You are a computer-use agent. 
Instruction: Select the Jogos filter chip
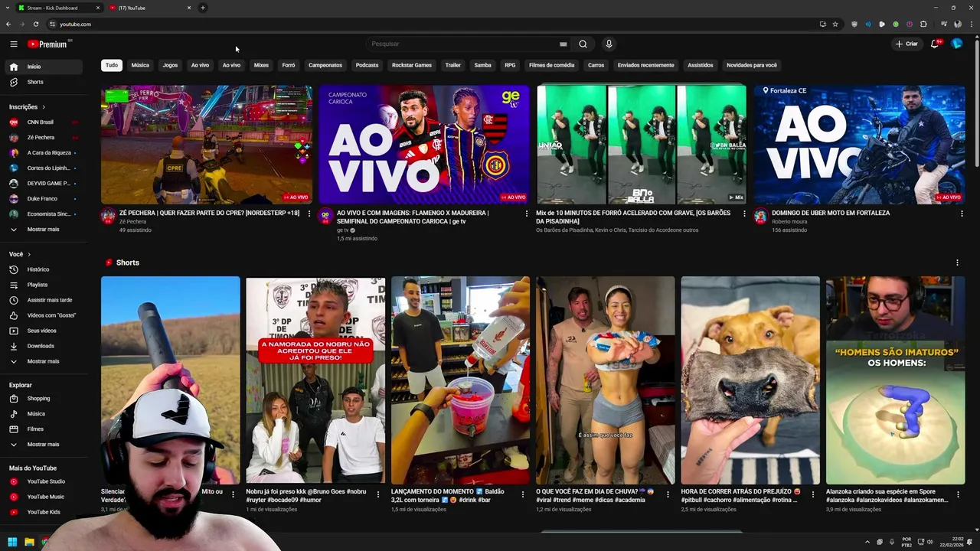pyautogui.click(x=170, y=65)
